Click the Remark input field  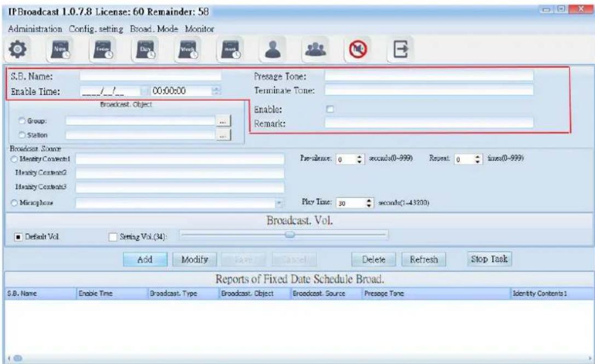pos(429,123)
